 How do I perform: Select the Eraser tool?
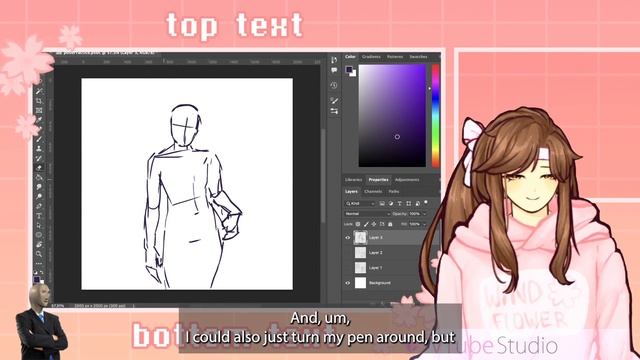(x=39, y=167)
